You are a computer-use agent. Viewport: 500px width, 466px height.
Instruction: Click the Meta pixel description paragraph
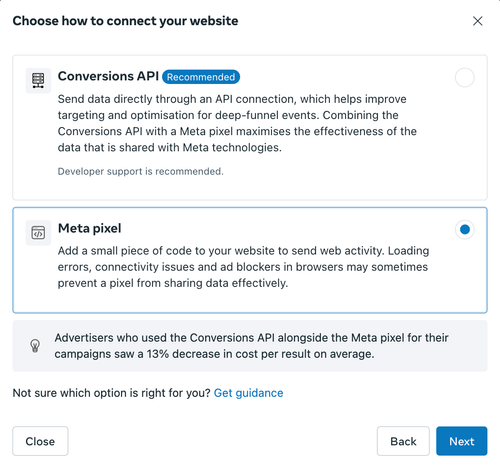pos(243,267)
